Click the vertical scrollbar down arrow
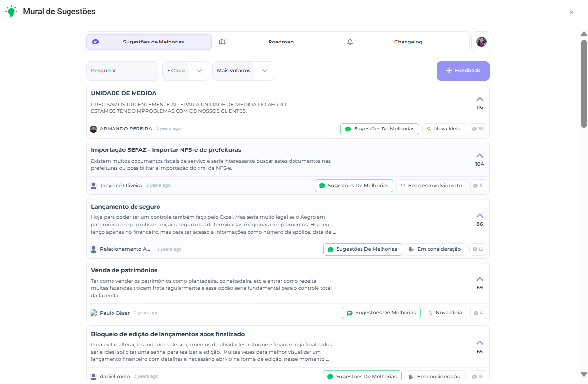The image size is (588, 384). (583, 374)
